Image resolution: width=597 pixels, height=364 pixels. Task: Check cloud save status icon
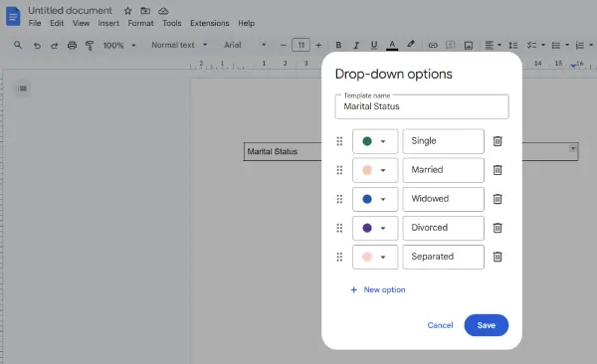click(163, 11)
